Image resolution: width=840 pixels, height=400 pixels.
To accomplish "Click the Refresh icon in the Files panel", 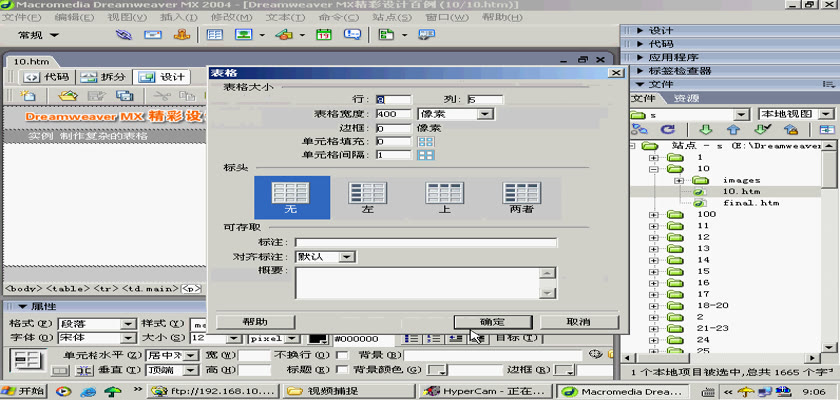I will pyautogui.click(x=668, y=130).
